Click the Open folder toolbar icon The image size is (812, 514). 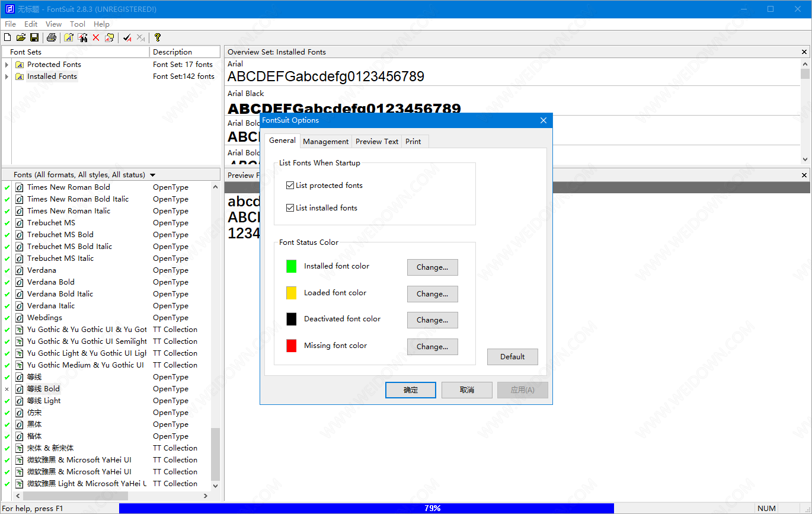(x=21, y=38)
